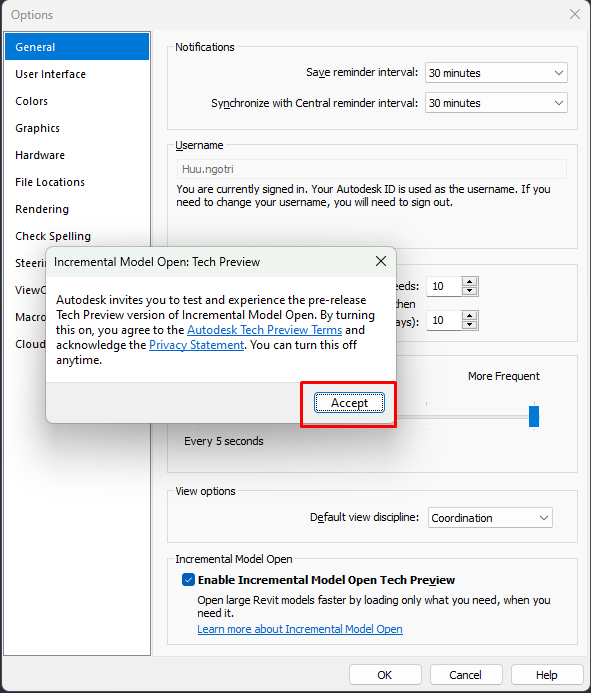
Task: Open Help for Options
Action: point(547,675)
